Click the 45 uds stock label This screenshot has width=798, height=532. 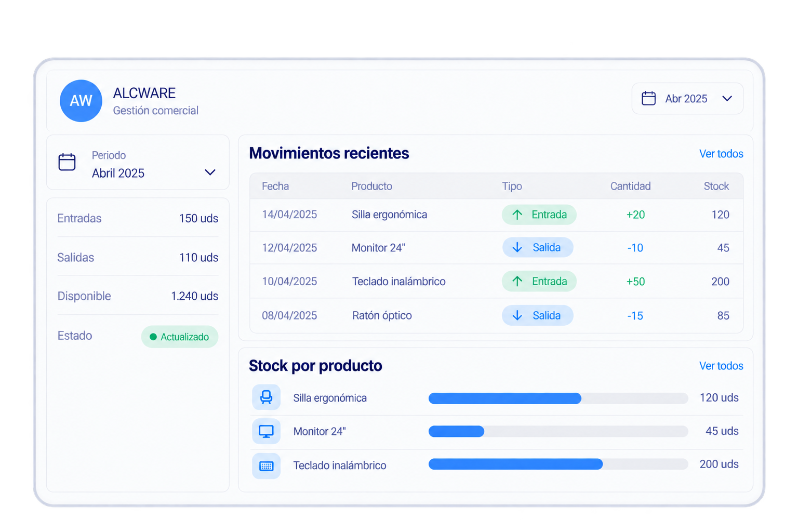pos(722,431)
